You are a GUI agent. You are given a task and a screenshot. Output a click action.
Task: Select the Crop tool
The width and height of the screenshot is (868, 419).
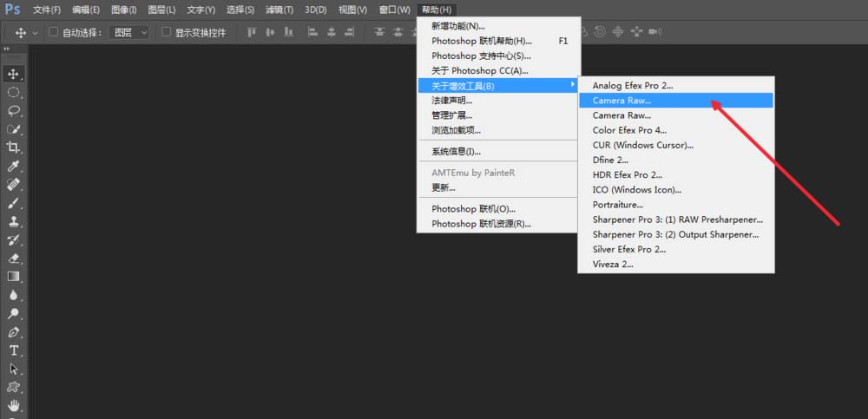click(x=14, y=147)
